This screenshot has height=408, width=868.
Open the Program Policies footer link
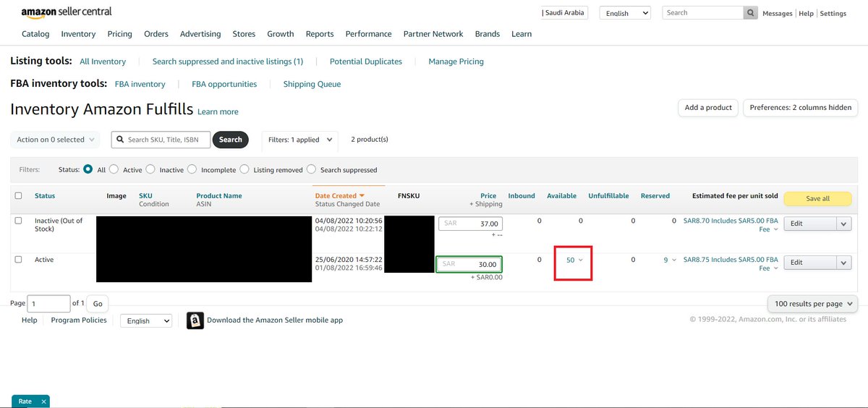tap(79, 320)
